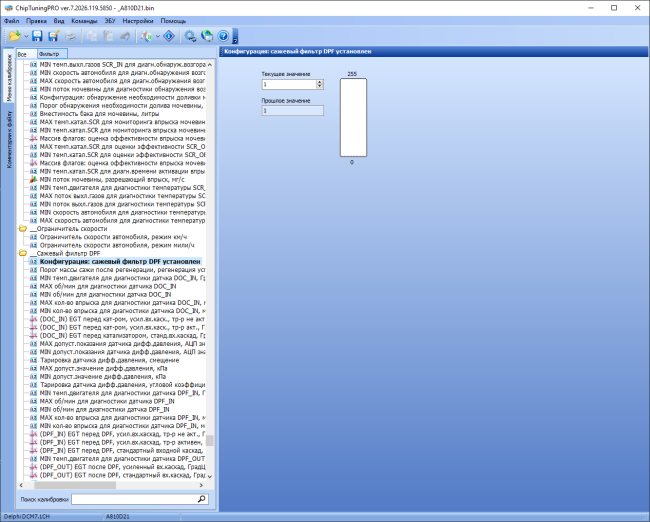Select MAX об/мин для диагностики датчика DOC_IN
The image size is (650, 522).
(x=108, y=286)
